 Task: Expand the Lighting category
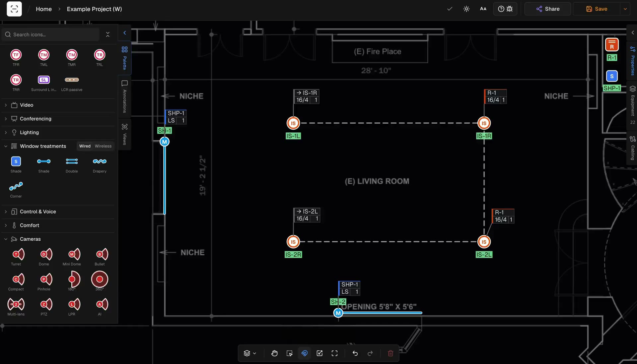[x=58, y=133]
